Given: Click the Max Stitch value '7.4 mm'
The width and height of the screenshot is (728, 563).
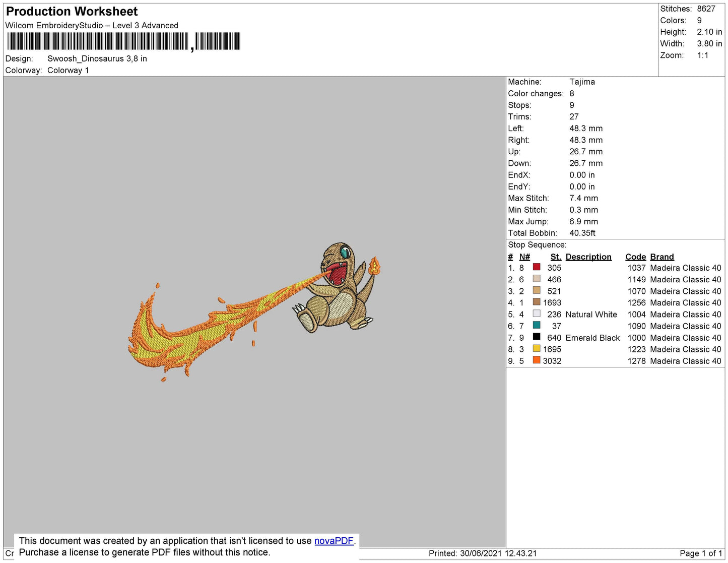Looking at the screenshot, I should tap(584, 198).
